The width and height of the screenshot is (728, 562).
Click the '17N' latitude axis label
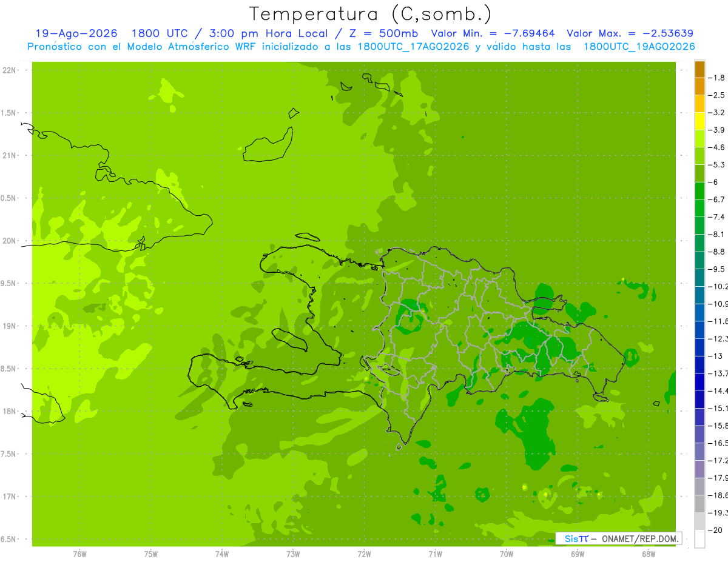tap(9, 497)
